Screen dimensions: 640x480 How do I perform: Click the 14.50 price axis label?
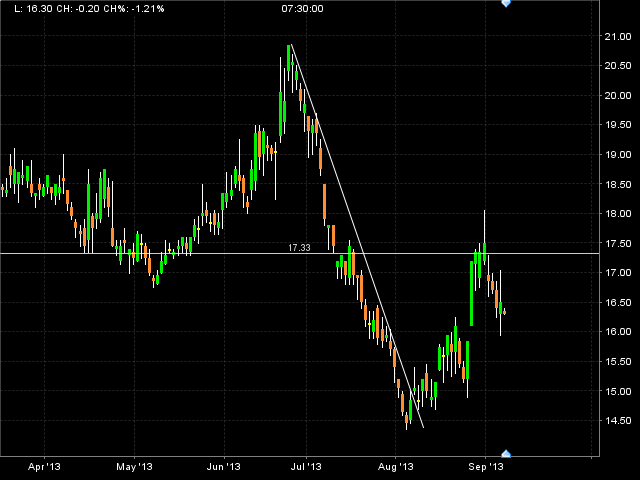click(x=618, y=420)
